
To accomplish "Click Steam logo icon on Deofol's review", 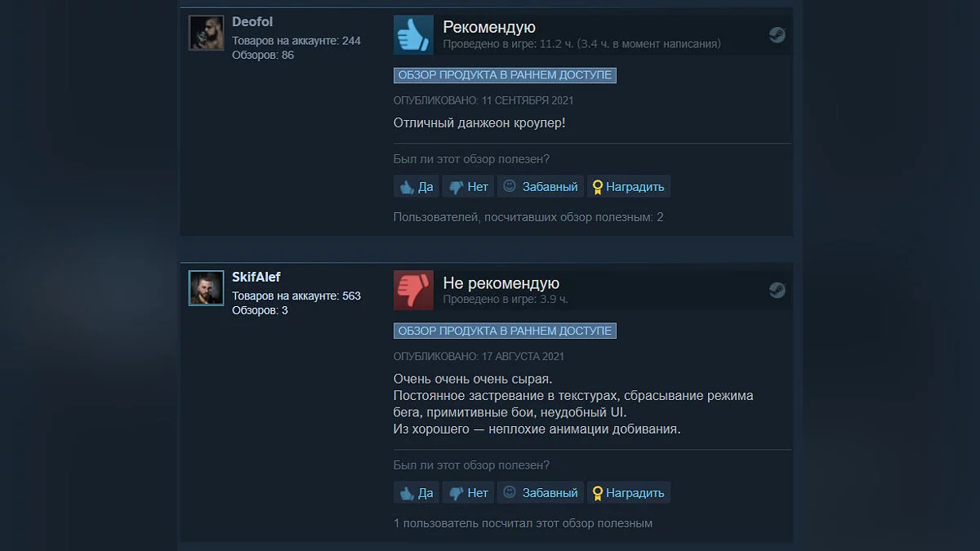I will tap(777, 34).
